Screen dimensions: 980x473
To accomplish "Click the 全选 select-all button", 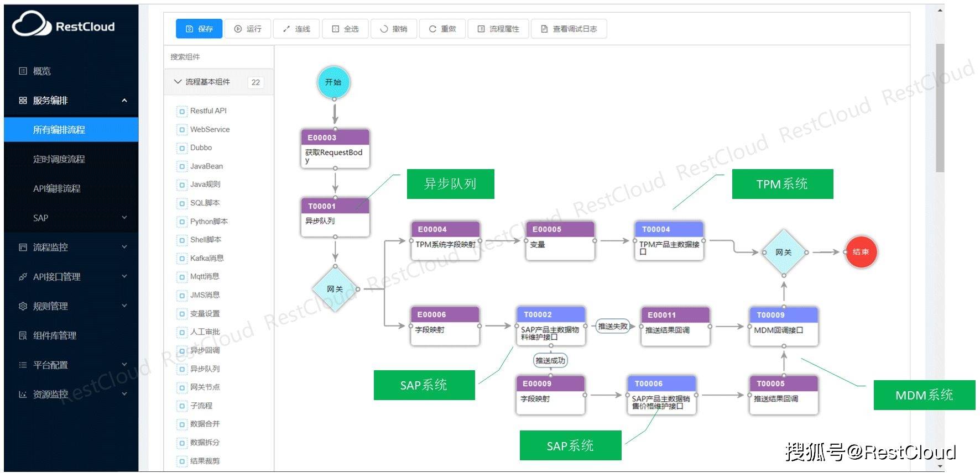I will [x=345, y=29].
